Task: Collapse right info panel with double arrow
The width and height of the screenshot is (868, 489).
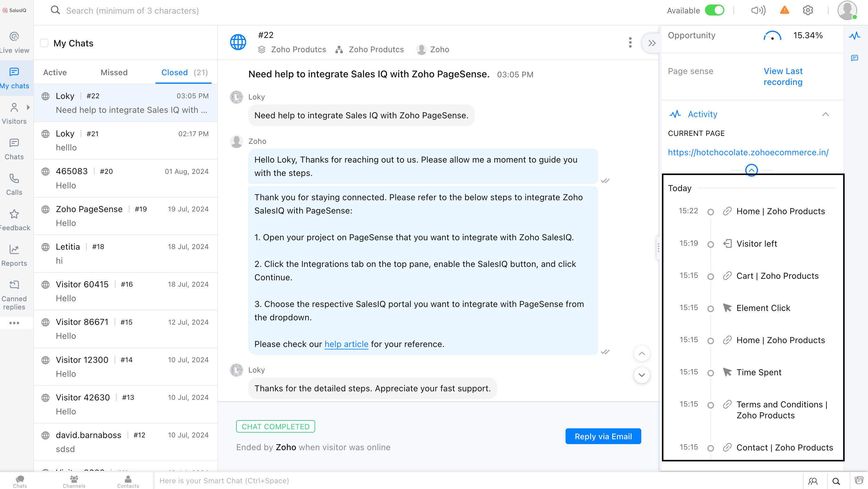Action: [652, 43]
